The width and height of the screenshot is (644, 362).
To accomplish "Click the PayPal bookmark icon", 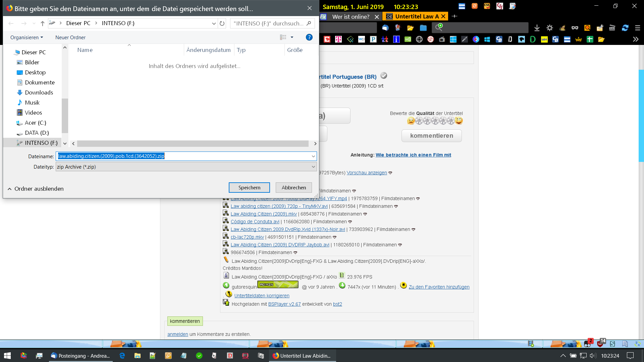I will coord(373,40).
